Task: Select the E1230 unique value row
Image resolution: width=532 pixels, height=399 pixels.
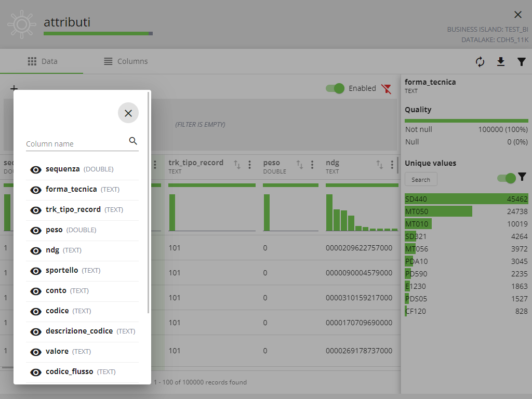Action: (466, 286)
